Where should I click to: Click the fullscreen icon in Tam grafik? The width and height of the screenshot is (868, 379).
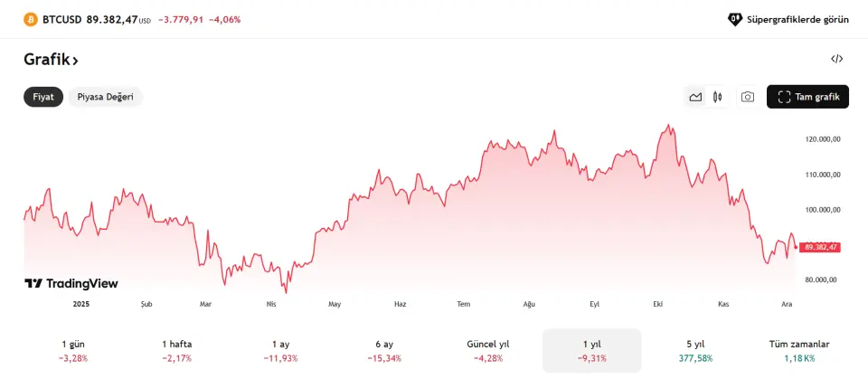[x=784, y=97]
